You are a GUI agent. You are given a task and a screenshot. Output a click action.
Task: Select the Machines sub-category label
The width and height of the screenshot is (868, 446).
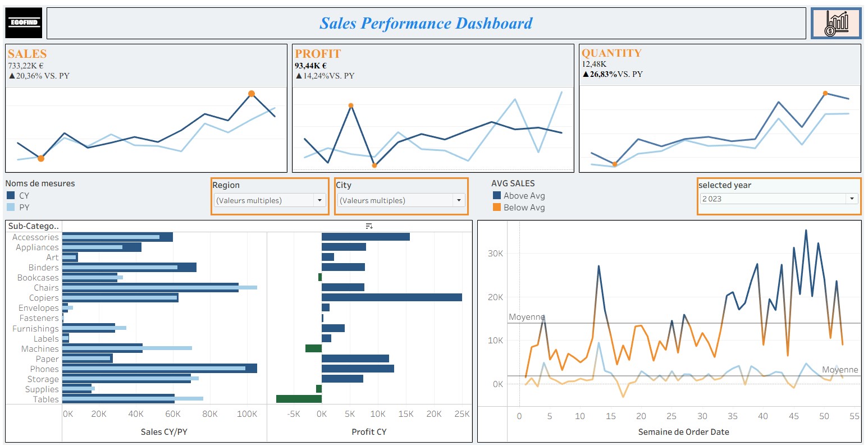click(40, 349)
